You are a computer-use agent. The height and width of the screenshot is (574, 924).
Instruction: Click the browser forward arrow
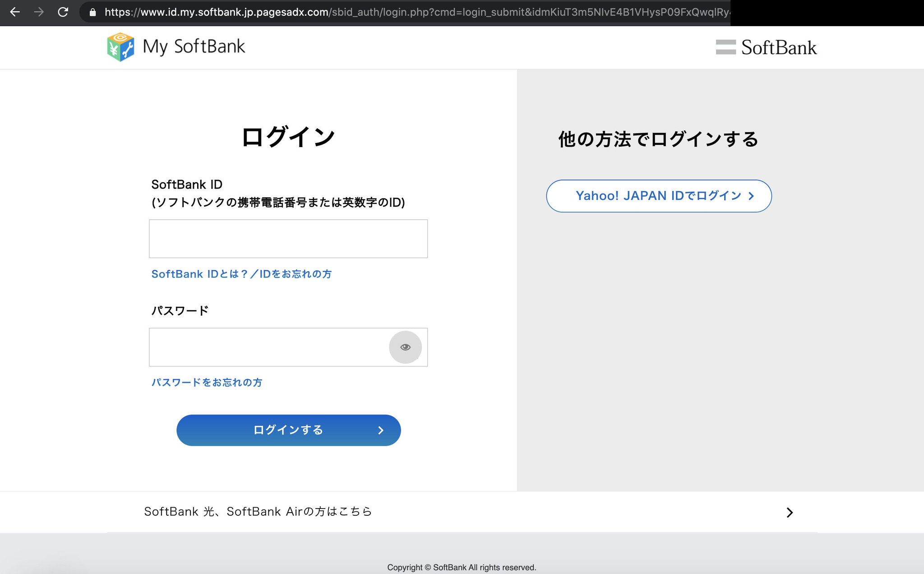(x=39, y=12)
